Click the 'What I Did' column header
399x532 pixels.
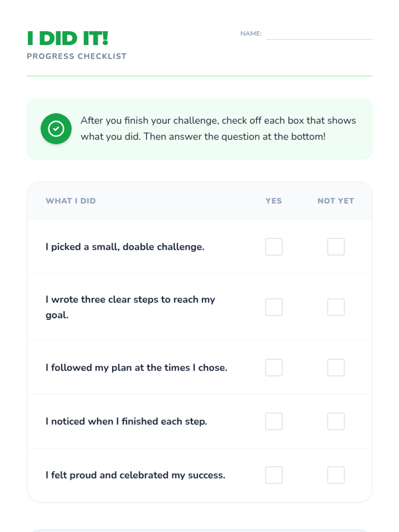70,201
